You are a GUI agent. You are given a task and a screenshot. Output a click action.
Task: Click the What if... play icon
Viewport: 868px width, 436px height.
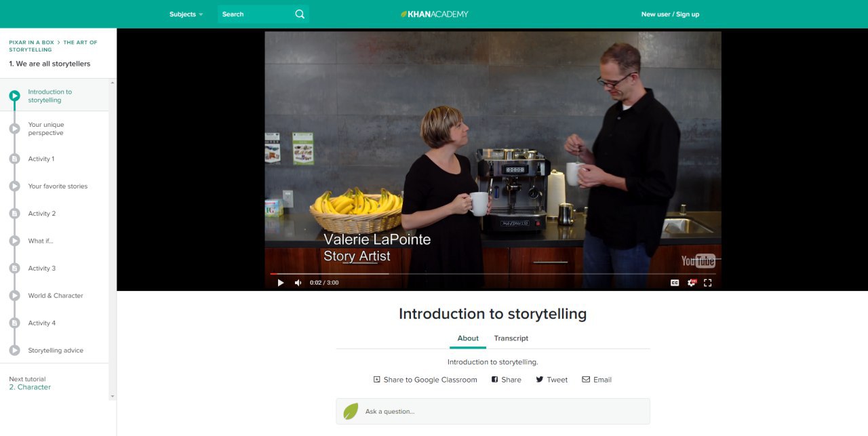[x=14, y=241]
